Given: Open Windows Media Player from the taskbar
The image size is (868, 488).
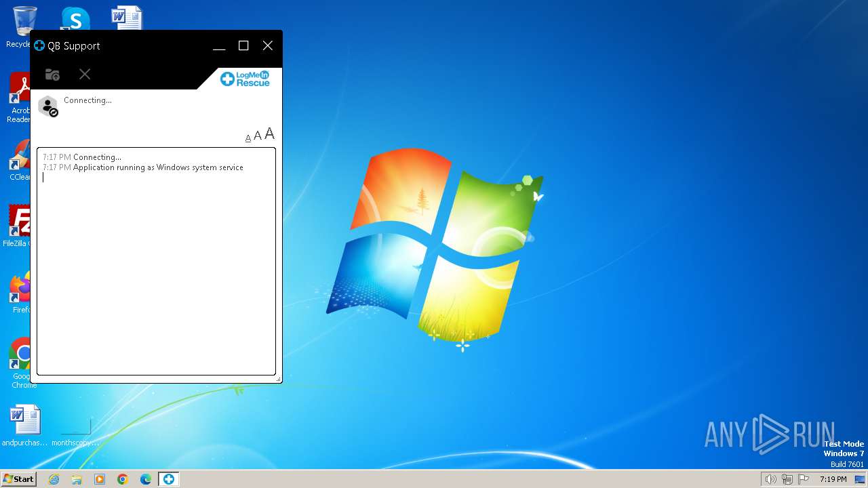Looking at the screenshot, I should 100,479.
